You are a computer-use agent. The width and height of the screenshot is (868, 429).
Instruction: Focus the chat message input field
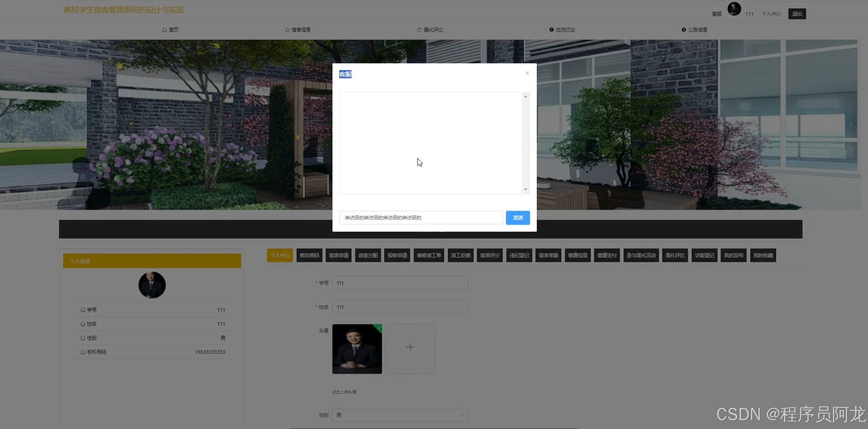point(420,218)
